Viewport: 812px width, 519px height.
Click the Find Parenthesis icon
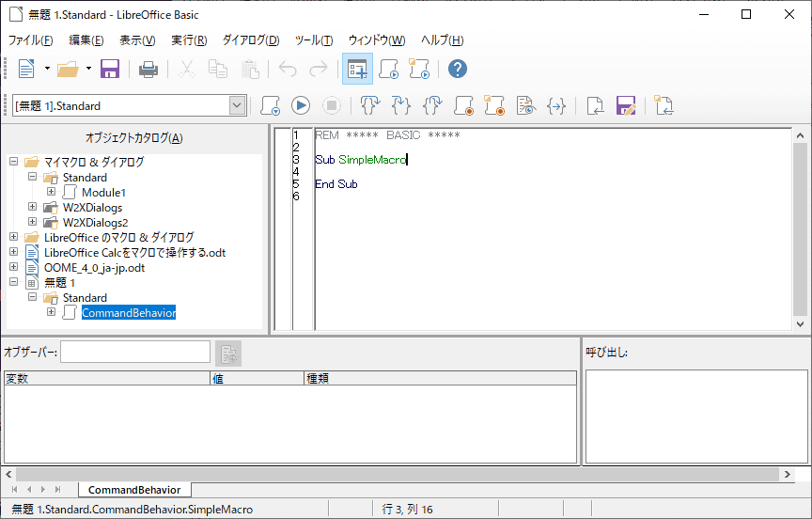pyautogui.click(x=556, y=106)
